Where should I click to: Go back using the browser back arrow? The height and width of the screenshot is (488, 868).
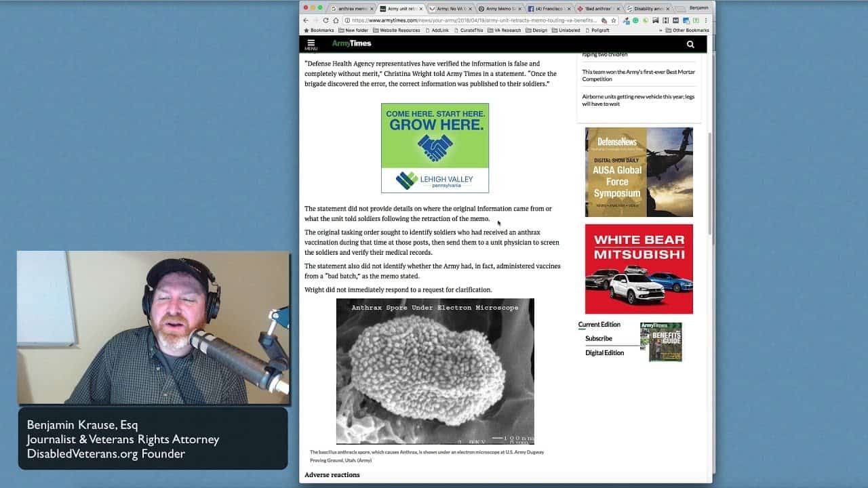point(305,20)
